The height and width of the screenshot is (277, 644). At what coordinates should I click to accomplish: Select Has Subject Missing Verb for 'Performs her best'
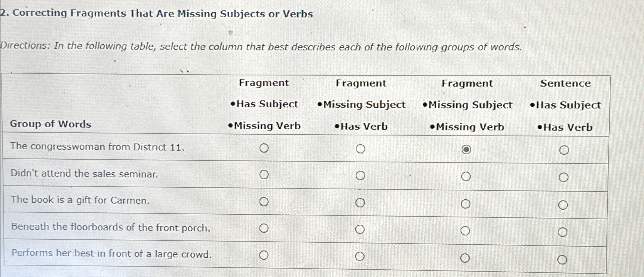pyautogui.click(x=265, y=254)
